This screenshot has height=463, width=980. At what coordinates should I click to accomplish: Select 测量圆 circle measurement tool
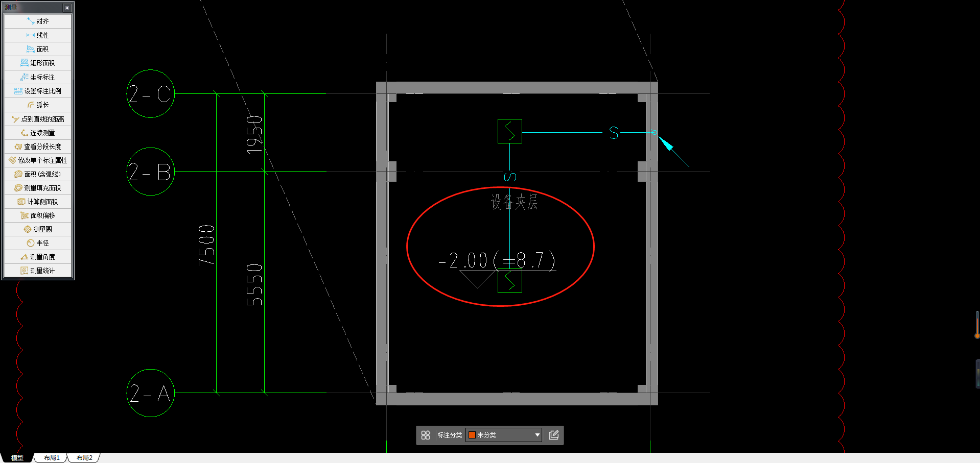point(38,229)
